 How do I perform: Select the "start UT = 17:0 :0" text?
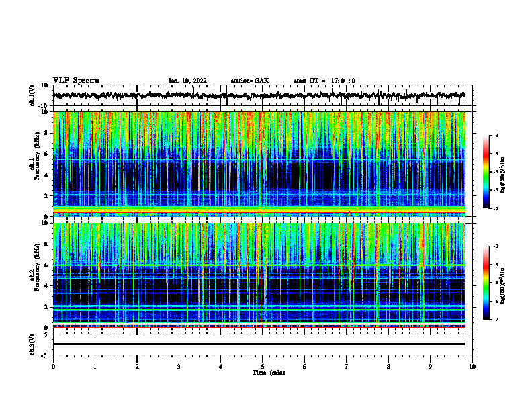click(x=324, y=81)
